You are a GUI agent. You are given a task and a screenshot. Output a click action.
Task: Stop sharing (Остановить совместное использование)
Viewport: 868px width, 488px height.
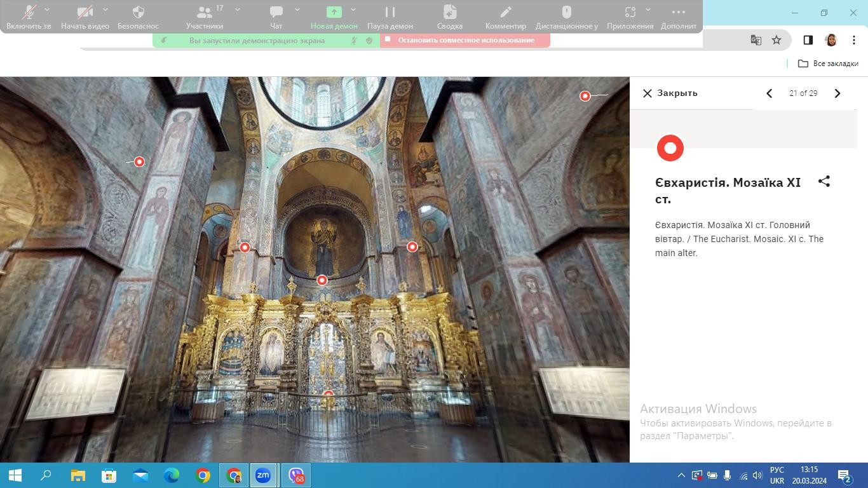465,40
